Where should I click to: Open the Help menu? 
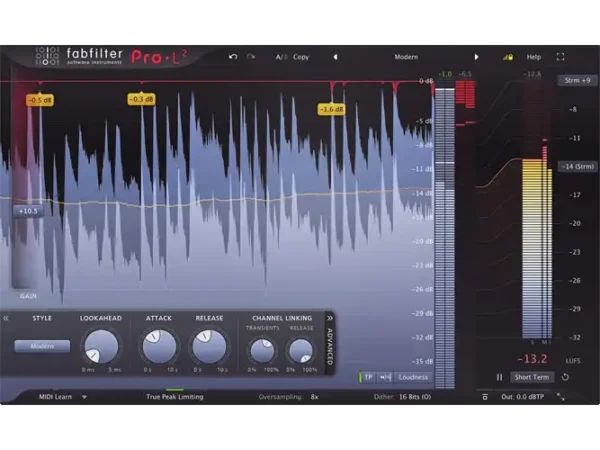[534, 57]
